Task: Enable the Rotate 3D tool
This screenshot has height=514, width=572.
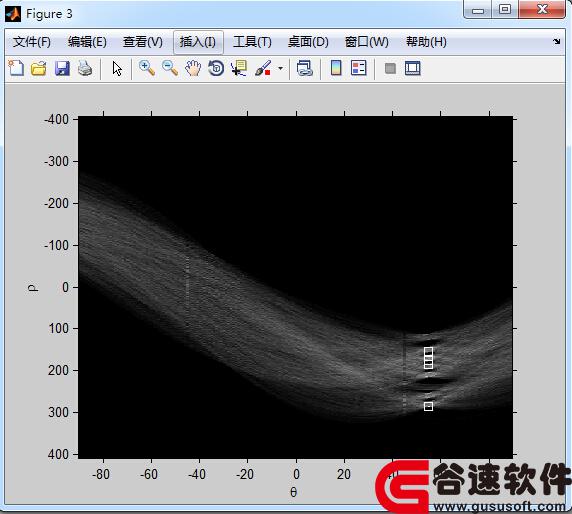Action: point(216,68)
